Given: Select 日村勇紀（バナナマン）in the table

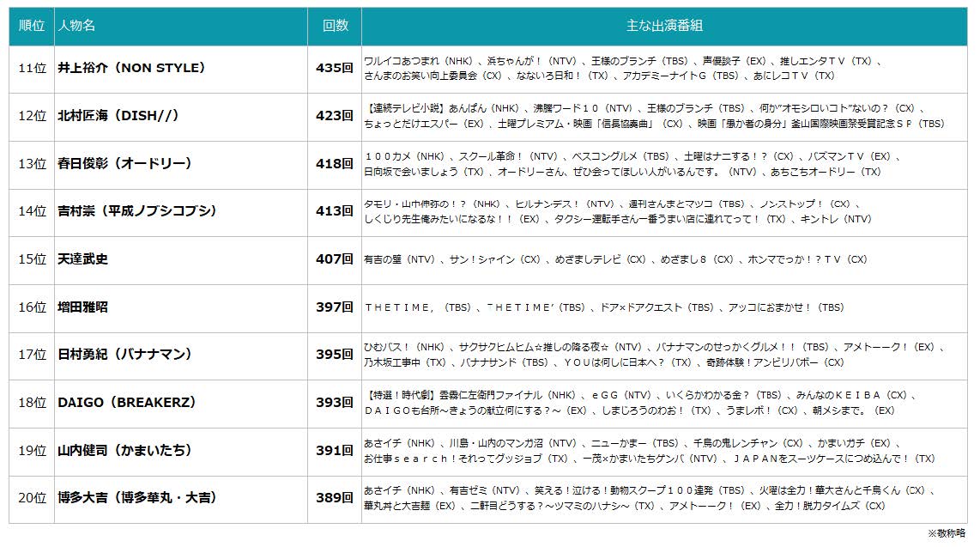Looking at the screenshot, I should tap(124, 355).
